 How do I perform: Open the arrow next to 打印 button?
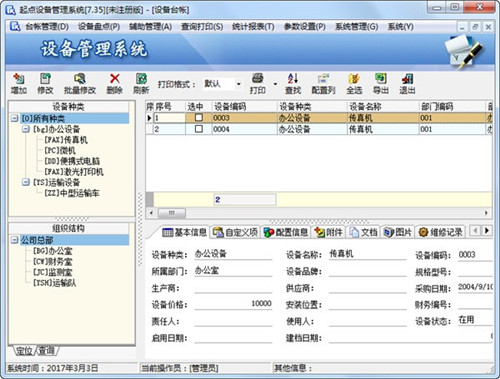point(275,84)
